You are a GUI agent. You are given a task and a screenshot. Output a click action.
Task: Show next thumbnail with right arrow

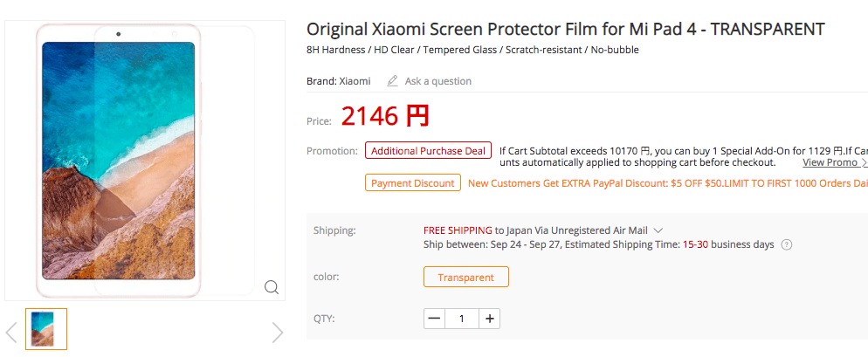(x=278, y=332)
